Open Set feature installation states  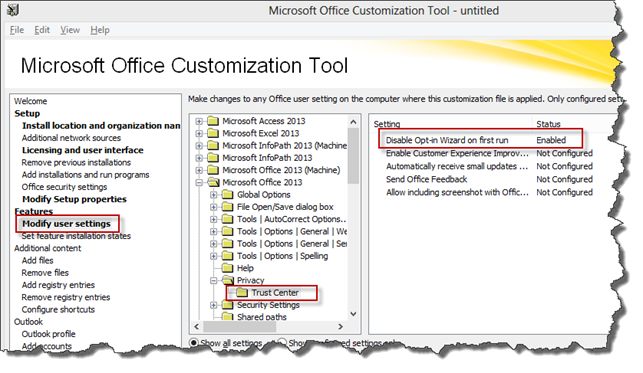point(76,236)
